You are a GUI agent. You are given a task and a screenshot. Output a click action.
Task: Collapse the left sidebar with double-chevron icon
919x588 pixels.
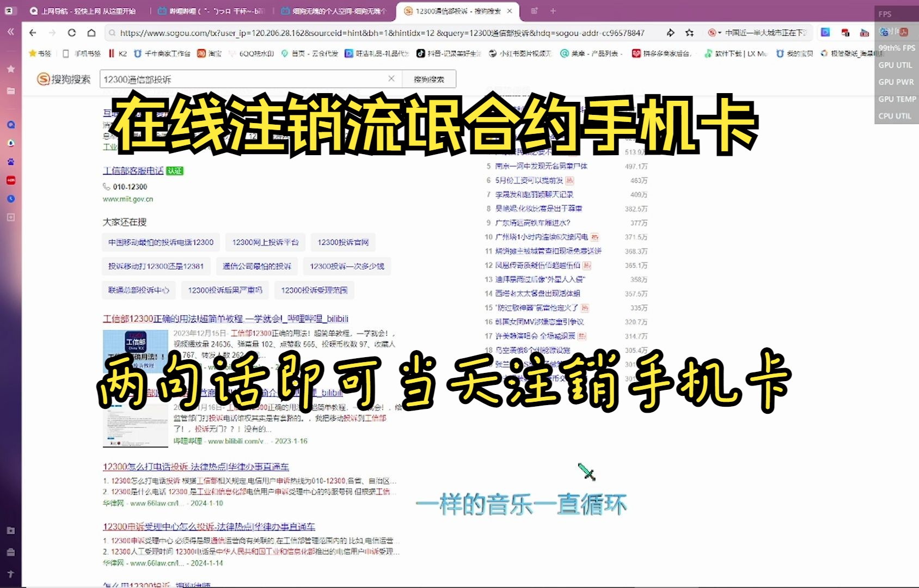[10, 32]
